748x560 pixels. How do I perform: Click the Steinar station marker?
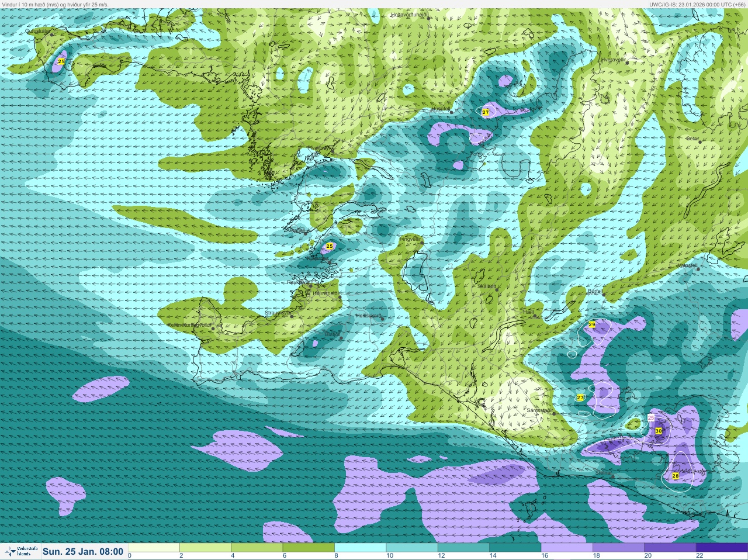[x=612, y=476]
